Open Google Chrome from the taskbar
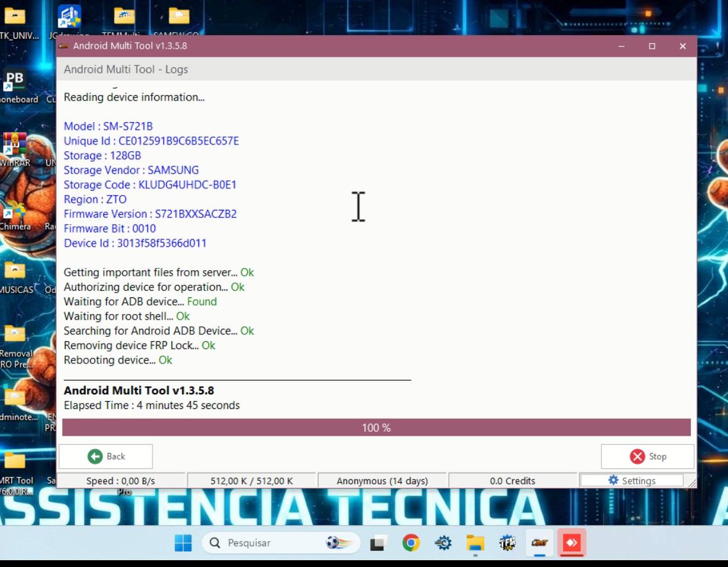This screenshot has height=567, width=728. (x=411, y=543)
